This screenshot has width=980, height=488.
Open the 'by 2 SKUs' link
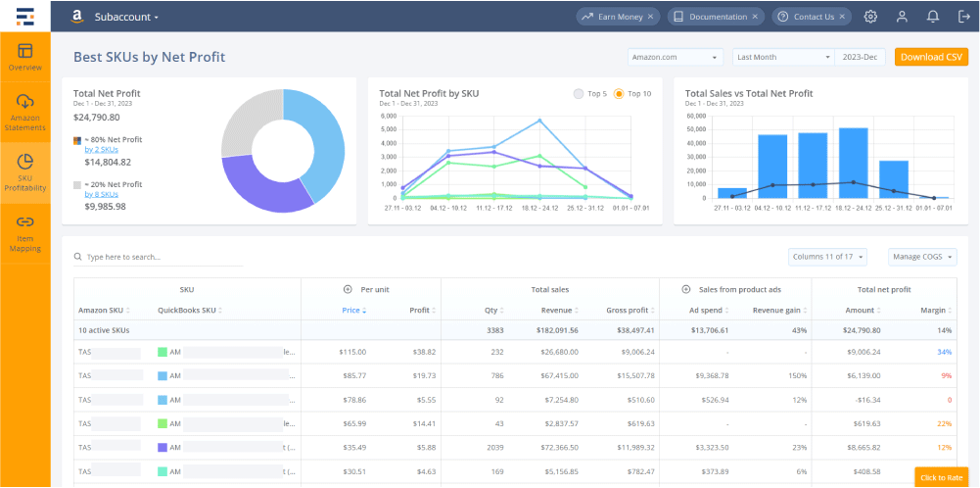click(101, 149)
